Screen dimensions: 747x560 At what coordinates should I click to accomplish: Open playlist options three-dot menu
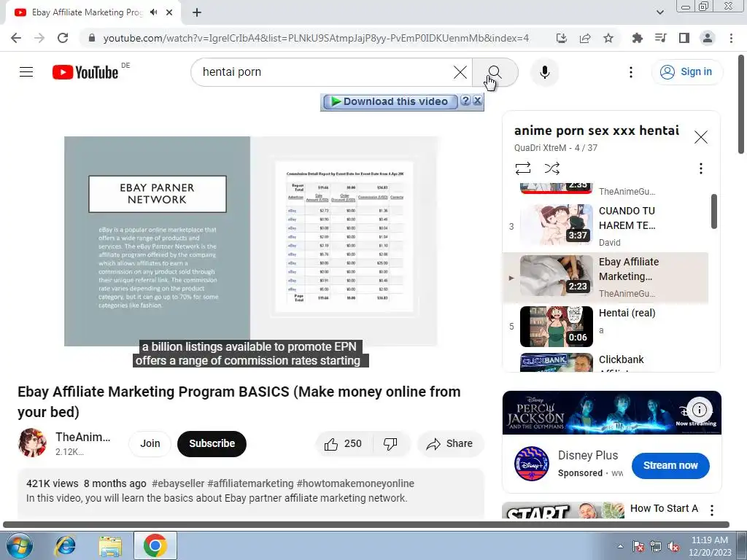point(700,168)
